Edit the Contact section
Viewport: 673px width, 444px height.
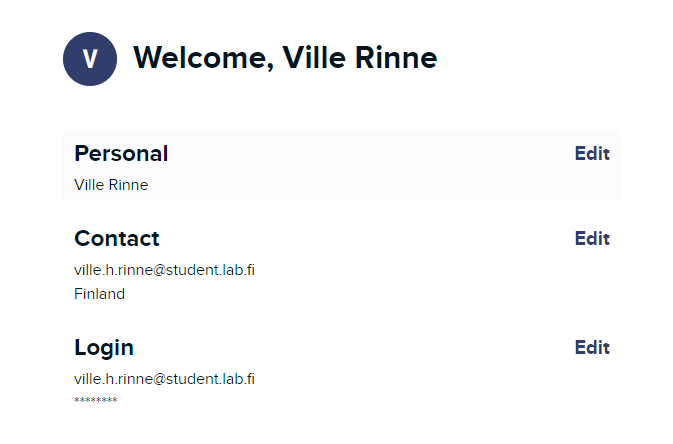[592, 239]
